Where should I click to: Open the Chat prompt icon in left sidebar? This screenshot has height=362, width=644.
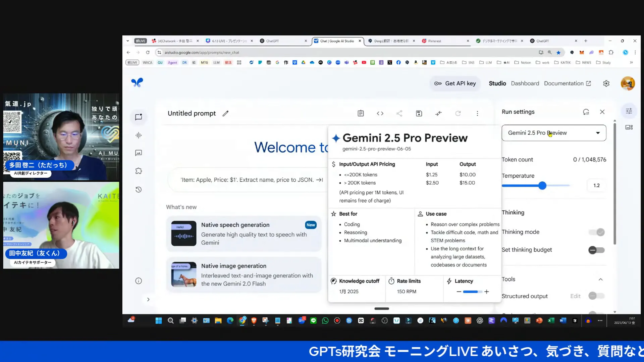139,117
